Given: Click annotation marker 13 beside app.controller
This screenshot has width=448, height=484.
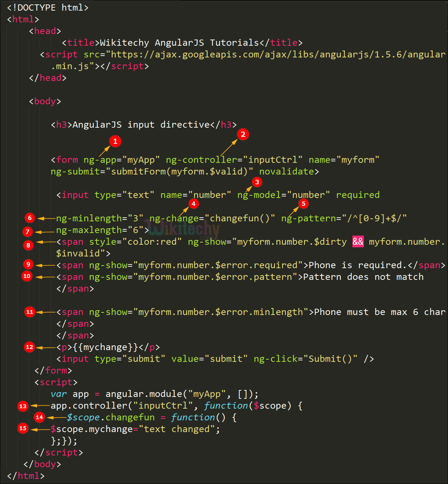Looking at the screenshot, I should (23, 406).
